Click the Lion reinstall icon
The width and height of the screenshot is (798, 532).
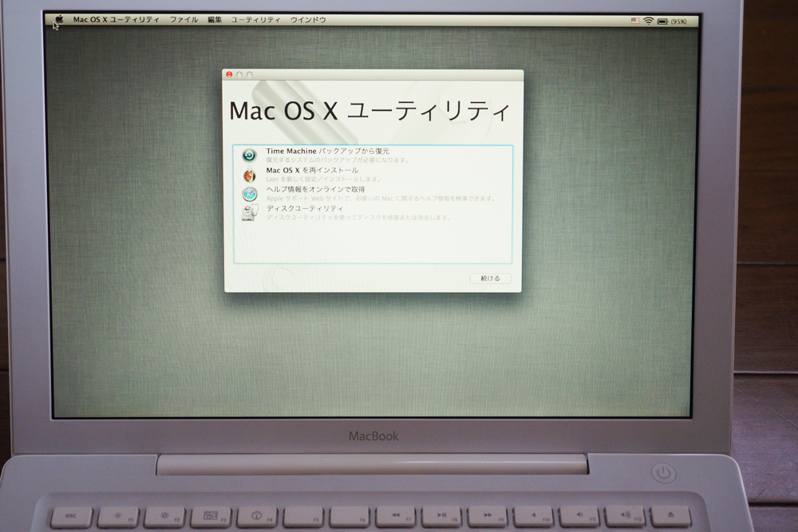249,175
